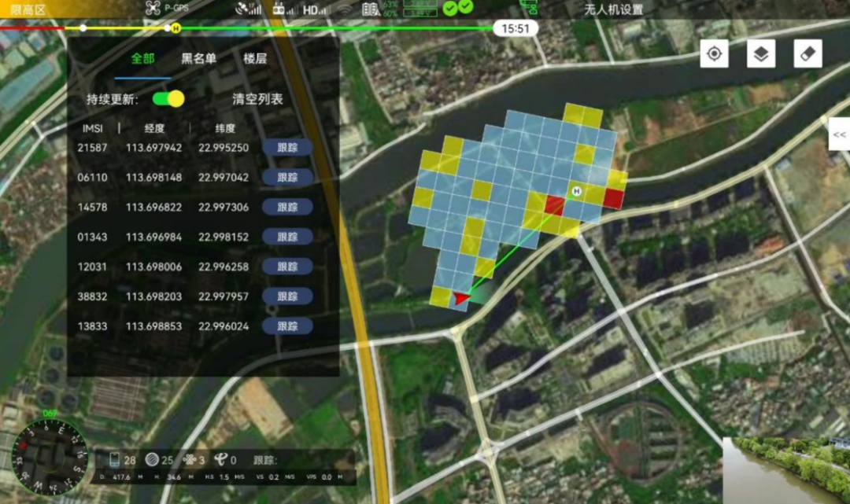Screen dimensions: 850x504
Task: Expand the collapsed side panel with << arrow
Action: click(839, 134)
